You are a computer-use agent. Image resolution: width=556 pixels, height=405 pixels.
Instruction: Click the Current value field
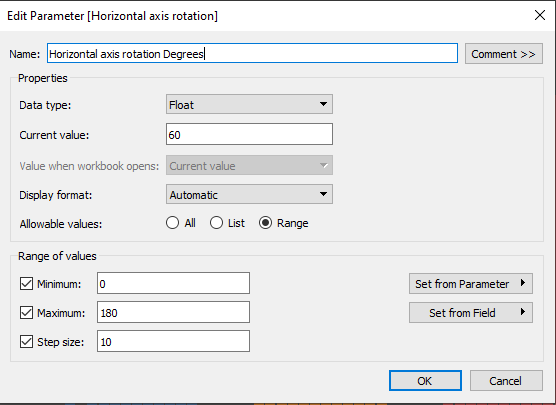(x=249, y=134)
